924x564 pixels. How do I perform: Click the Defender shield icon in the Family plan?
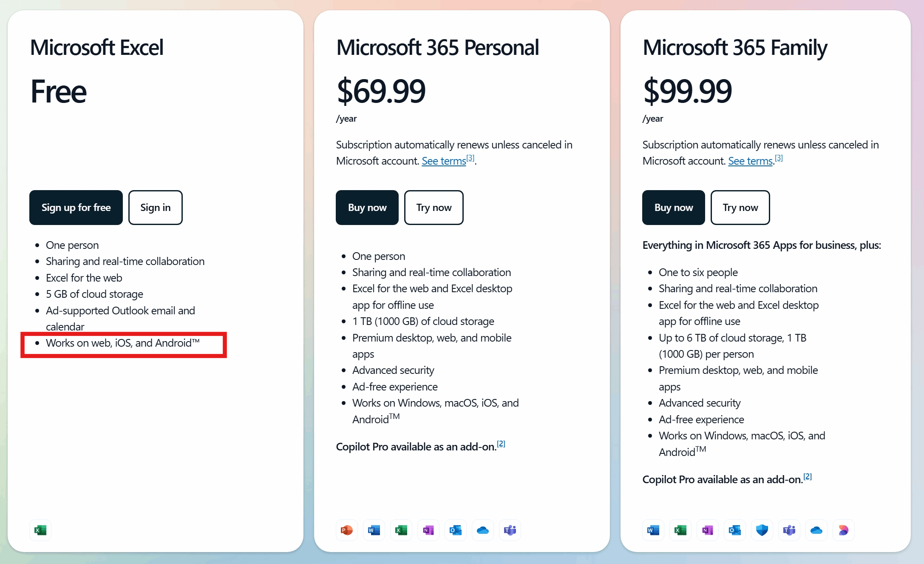point(762,530)
